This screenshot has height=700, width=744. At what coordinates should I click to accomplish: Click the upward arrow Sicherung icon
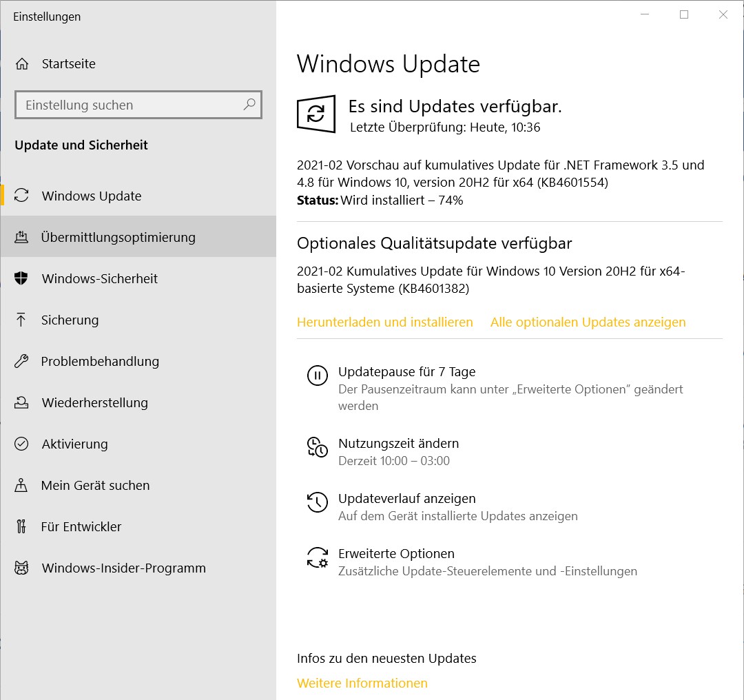tap(21, 320)
